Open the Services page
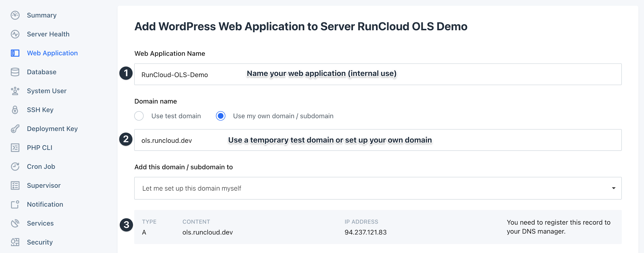This screenshot has width=644, height=253. coord(40,223)
